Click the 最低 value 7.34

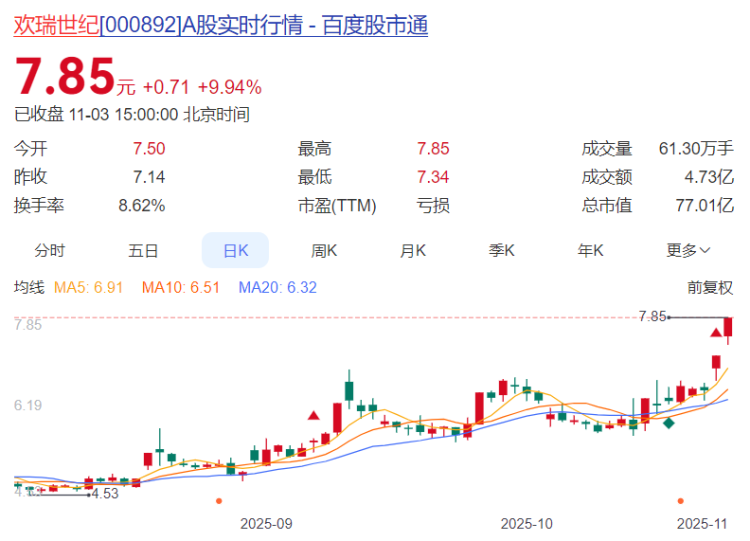click(433, 177)
